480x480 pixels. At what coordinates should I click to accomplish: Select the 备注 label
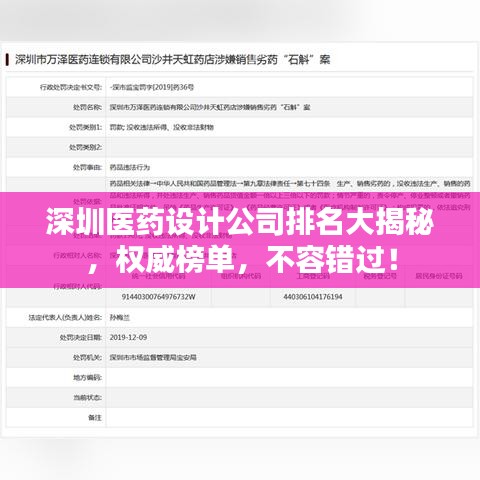(95, 417)
